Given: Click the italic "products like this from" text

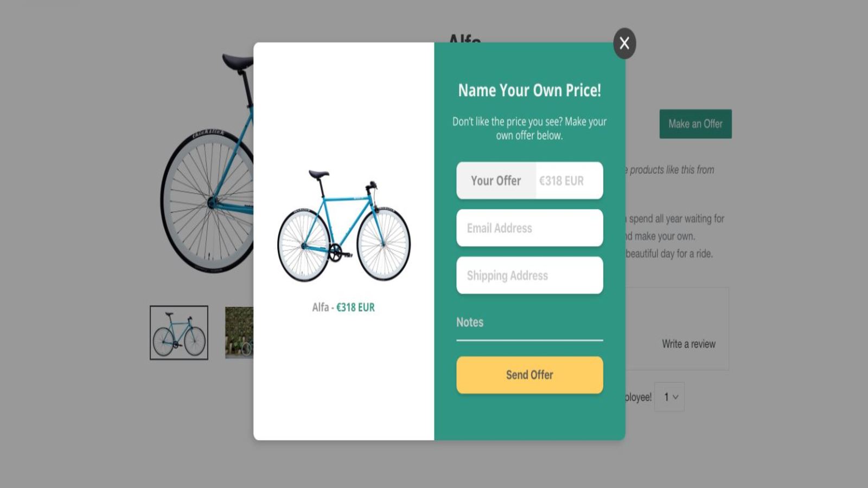Looking at the screenshot, I should pos(672,170).
